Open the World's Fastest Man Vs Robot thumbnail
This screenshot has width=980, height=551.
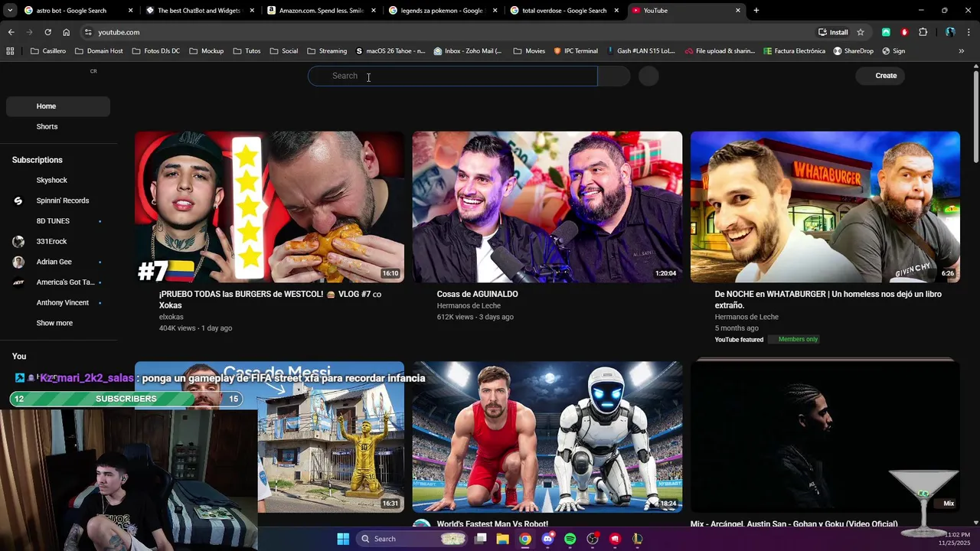[547, 437]
